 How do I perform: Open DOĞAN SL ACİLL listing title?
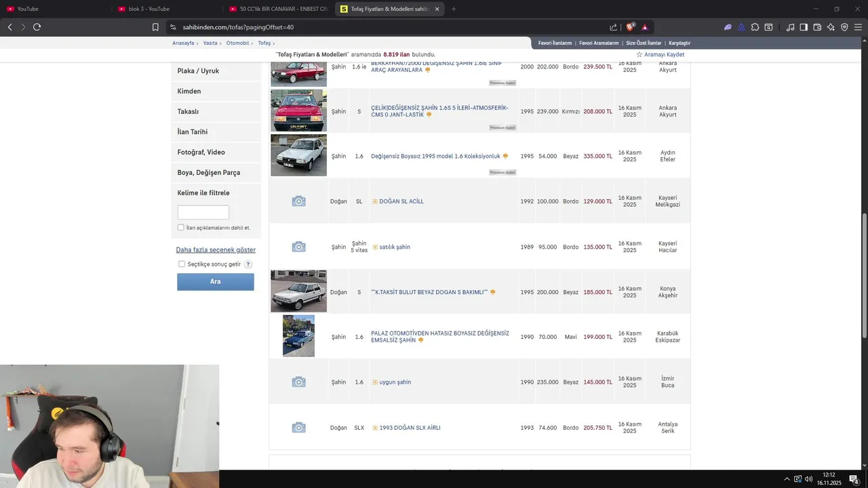tap(401, 201)
